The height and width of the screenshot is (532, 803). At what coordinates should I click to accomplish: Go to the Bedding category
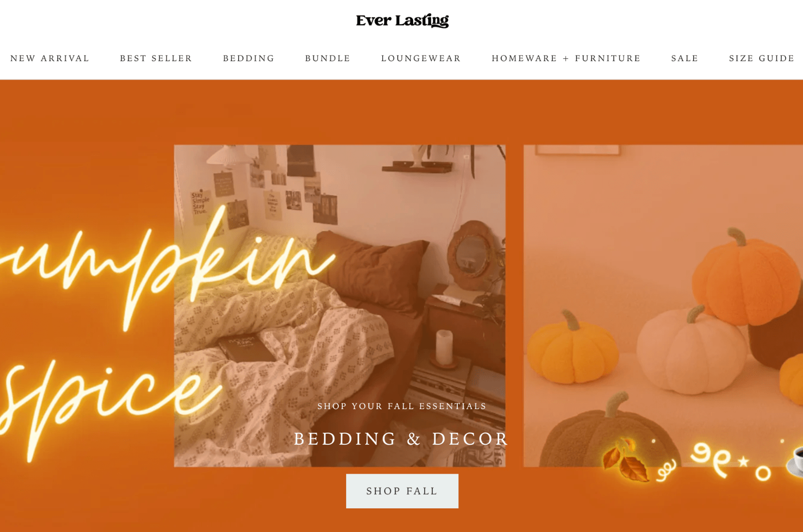248,58
